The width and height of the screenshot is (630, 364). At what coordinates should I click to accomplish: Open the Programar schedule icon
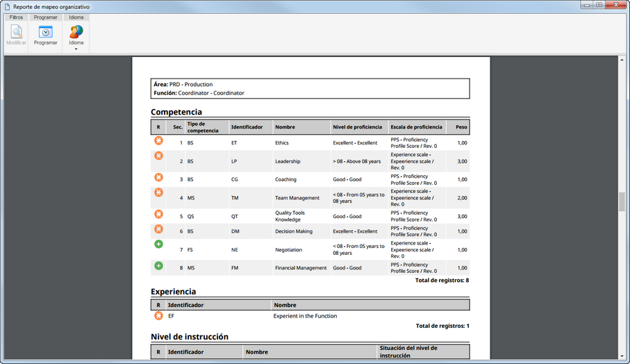coord(45,32)
